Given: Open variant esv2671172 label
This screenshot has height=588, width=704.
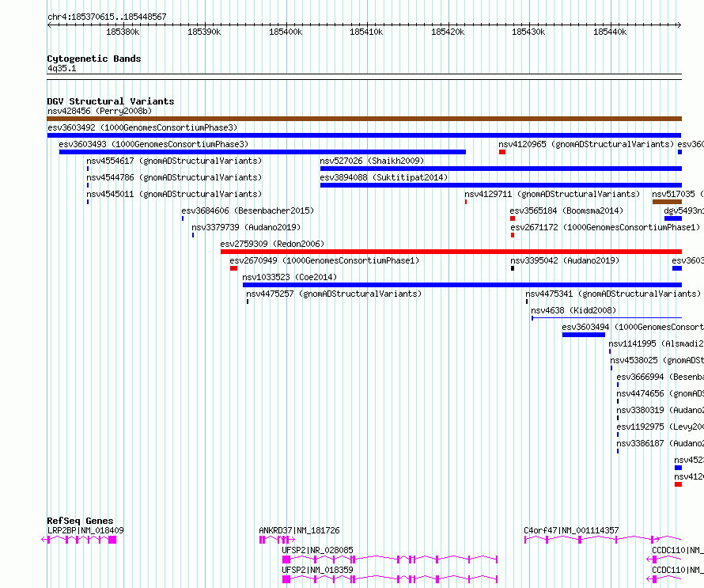Looking at the screenshot, I should pos(605,227).
